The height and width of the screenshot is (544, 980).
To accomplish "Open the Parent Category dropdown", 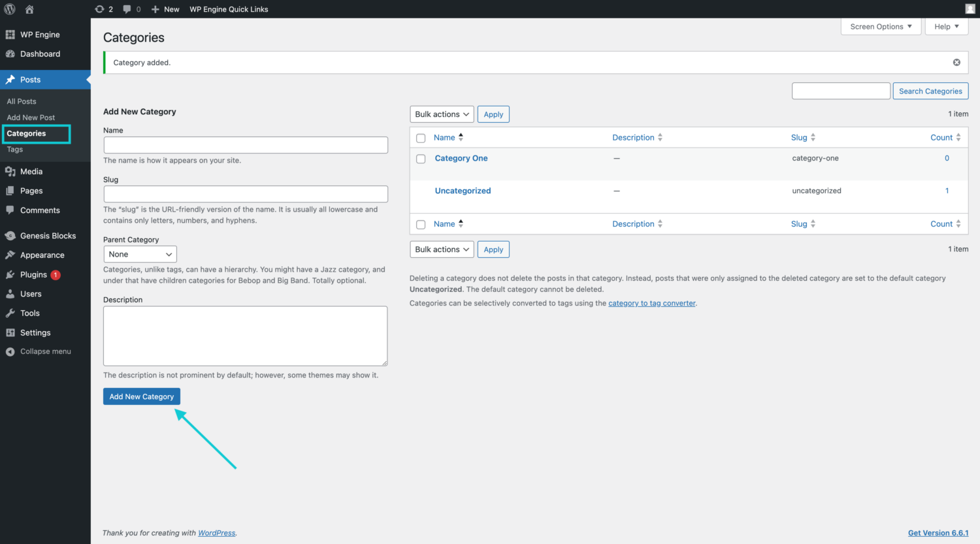I will tap(140, 253).
